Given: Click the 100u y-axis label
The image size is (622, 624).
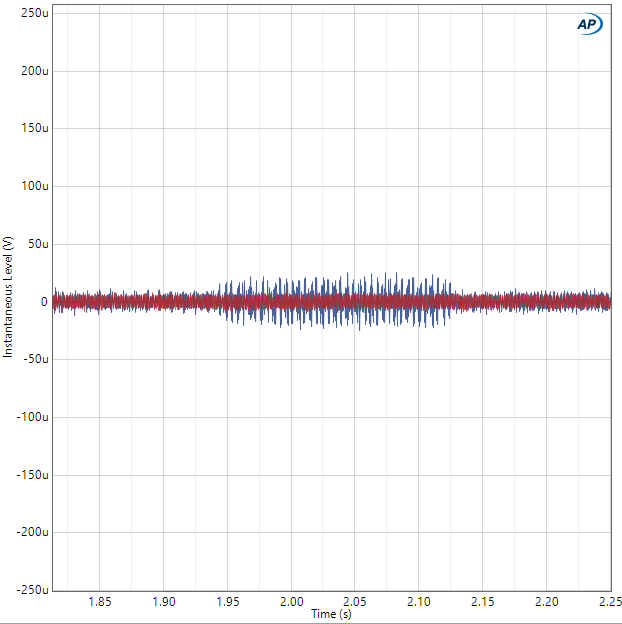Looking at the screenshot, I should (x=35, y=186).
